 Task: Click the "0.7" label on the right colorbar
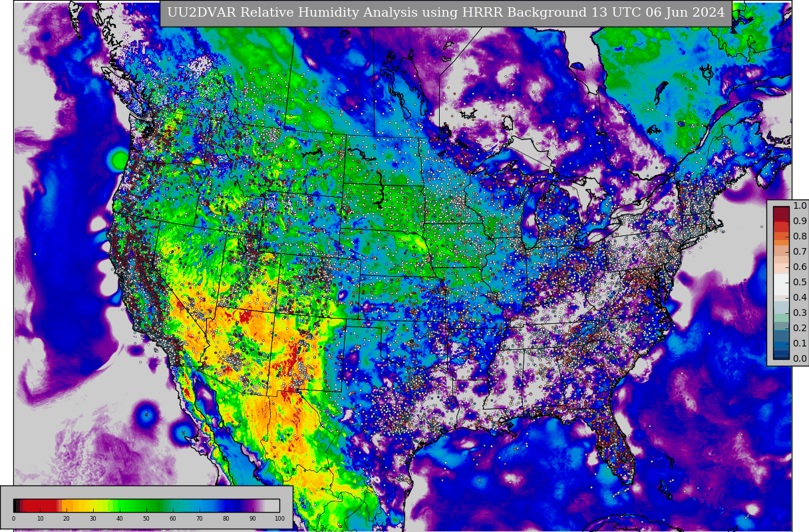pyautogui.click(x=800, y=251)
